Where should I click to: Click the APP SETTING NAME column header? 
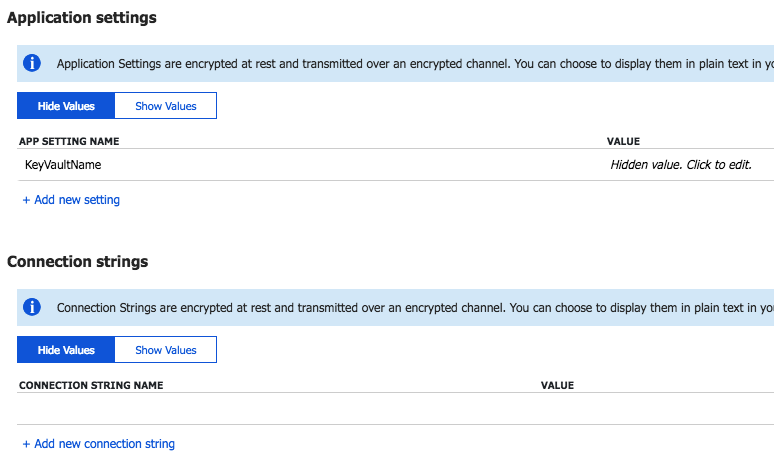(x=69, y=141)
